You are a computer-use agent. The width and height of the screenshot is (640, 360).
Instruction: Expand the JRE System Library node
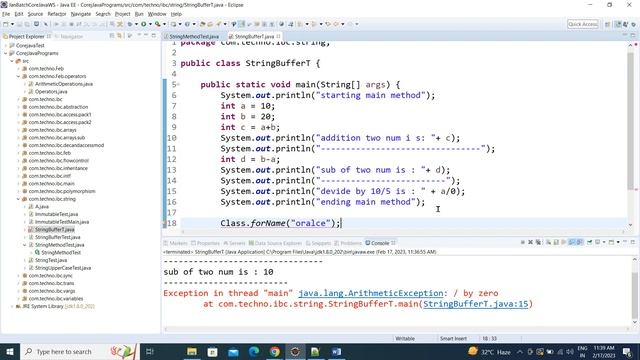pos(12,306)
